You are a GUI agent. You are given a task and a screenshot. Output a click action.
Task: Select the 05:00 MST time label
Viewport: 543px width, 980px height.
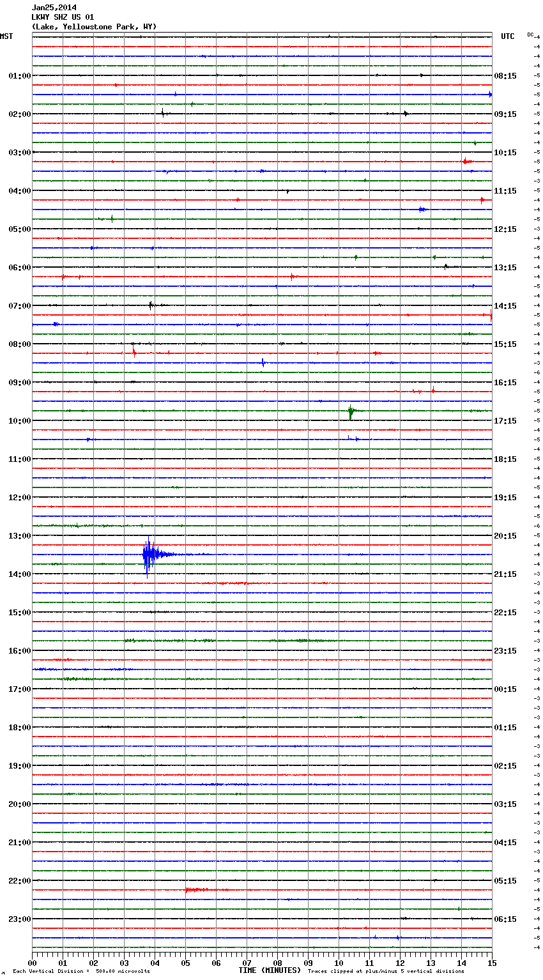click(x=20, y=229)
